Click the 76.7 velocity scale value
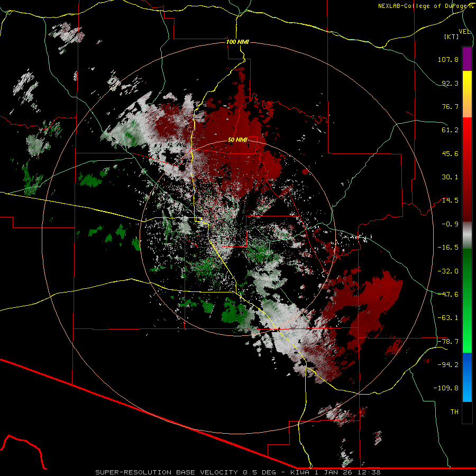The image size is (476, 476). 450,106
